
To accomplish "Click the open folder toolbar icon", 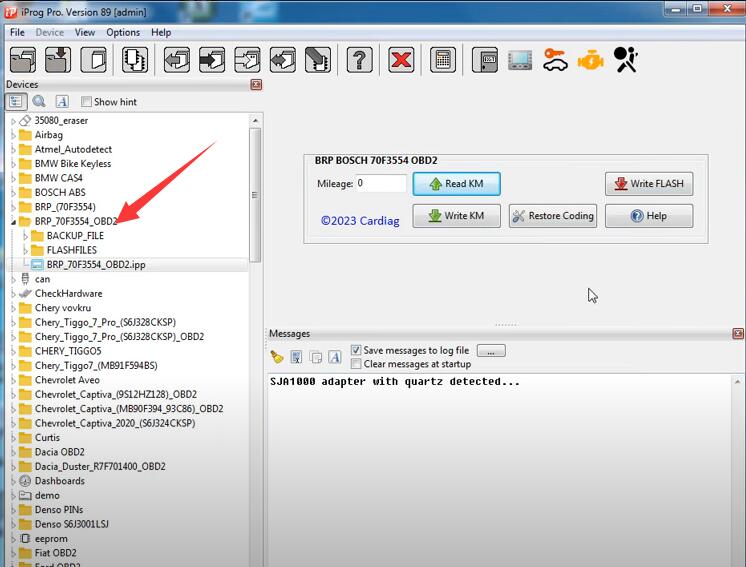I will [22, 60].
